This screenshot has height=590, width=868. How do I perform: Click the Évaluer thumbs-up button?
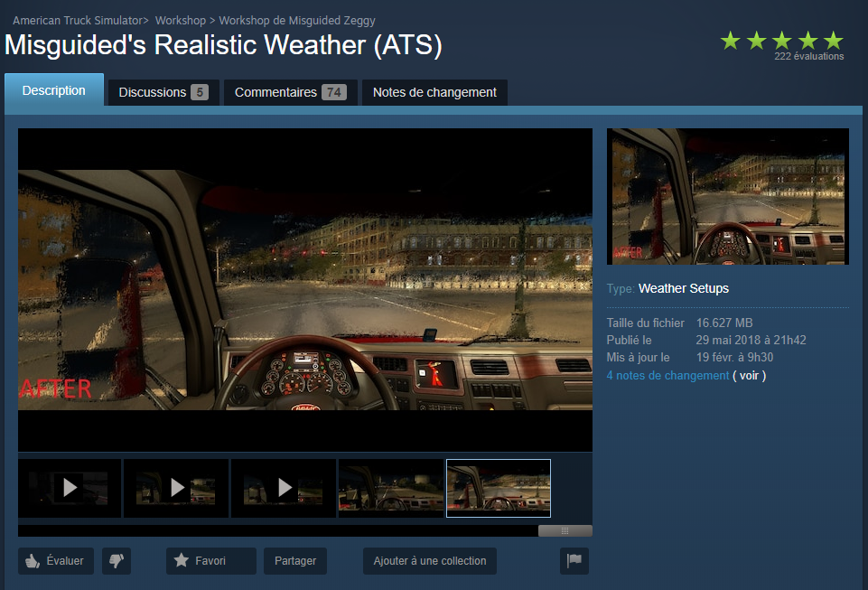[x=56, y=561]
